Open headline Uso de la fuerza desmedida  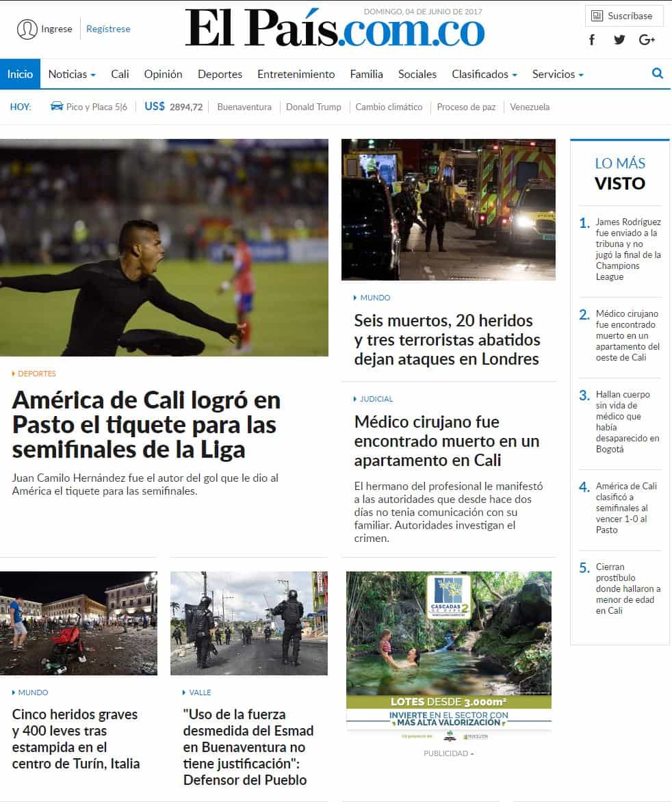(x=248, y=747)
